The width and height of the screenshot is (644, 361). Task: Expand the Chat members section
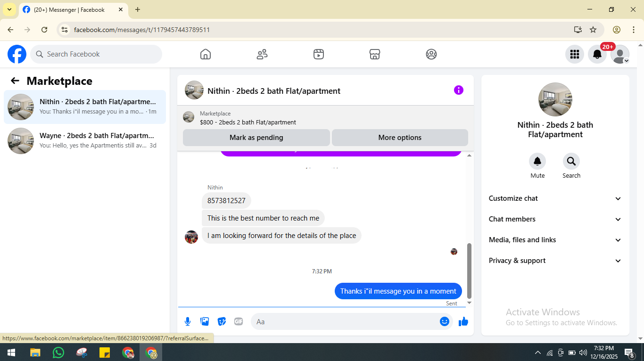(555, 219)
